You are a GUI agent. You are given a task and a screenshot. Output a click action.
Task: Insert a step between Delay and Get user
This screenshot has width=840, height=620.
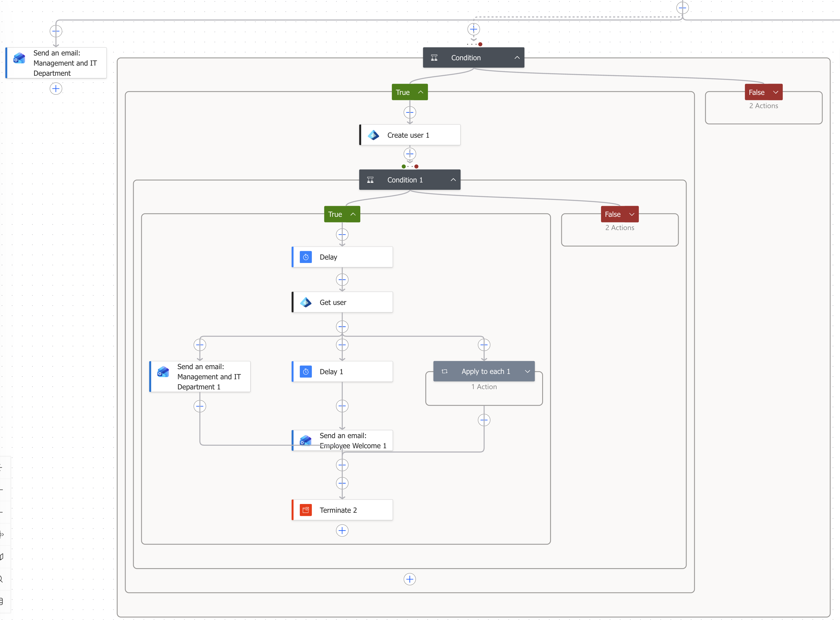pos(342,280)
